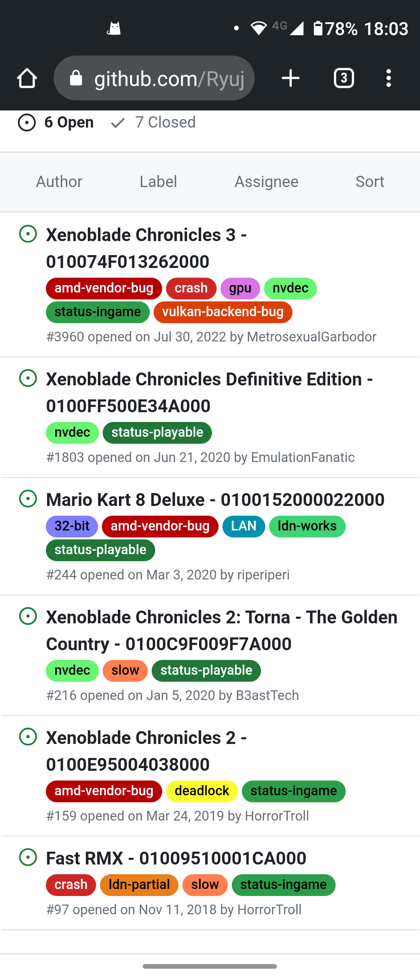Open Xenoblade Chronicles 3 issue
Viewport: 420px width, 980px height.
(147, 248)
